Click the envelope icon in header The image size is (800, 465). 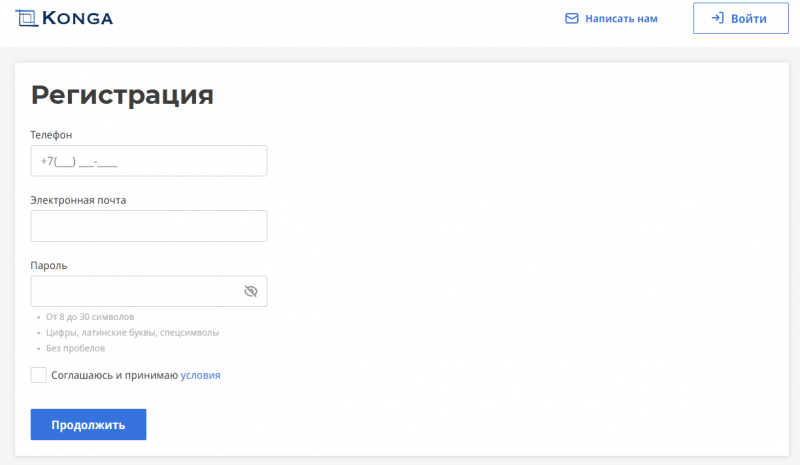(572, 18)
